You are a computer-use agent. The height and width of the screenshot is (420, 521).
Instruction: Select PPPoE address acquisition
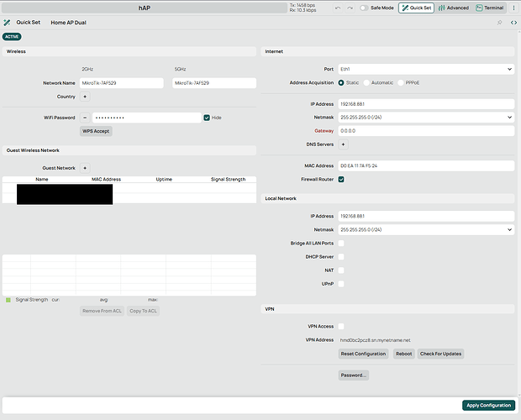[400, 82]
